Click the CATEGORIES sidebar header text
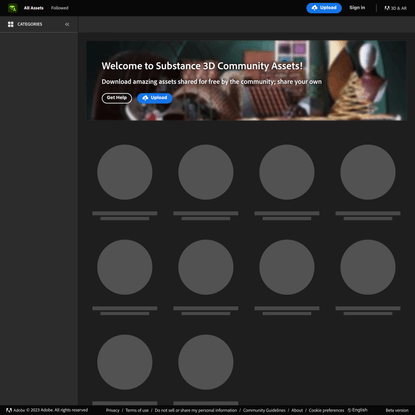Viewport: 415px width, 415px height. click(x=30, y=24)
